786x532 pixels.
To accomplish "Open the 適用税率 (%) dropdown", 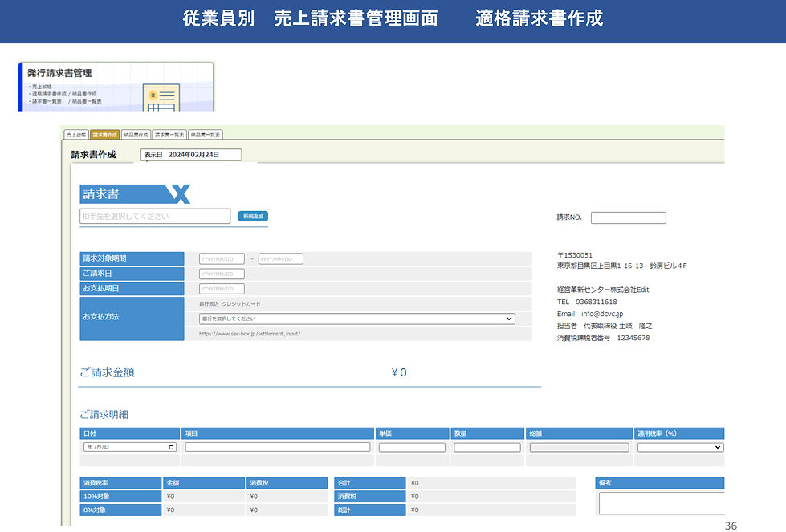I will [x=680, y=447].
